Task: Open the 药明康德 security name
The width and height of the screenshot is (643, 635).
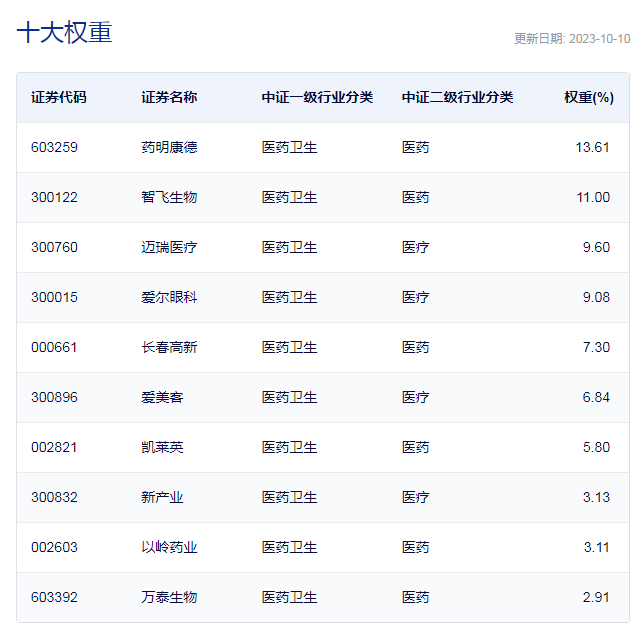Action: pos(169,147)
